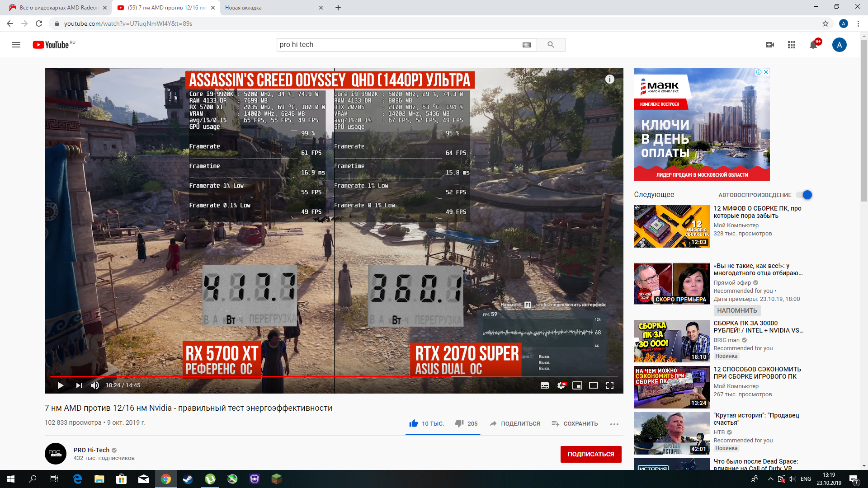Skip to next video with Next button
The height and width of the screenshot is (488, 868).
point(79,385)
